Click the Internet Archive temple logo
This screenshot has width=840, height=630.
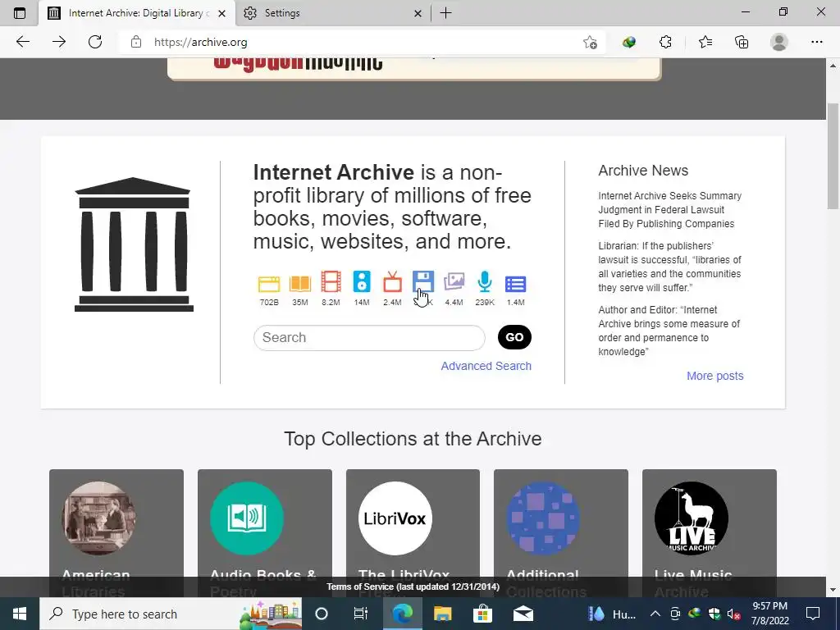134,244
